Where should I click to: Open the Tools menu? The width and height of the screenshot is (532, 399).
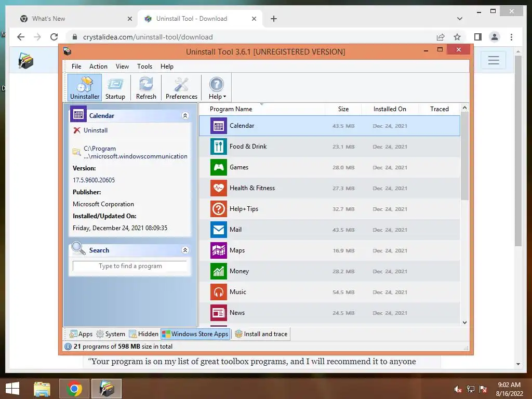pyautogui.click(x=144, y=66)
